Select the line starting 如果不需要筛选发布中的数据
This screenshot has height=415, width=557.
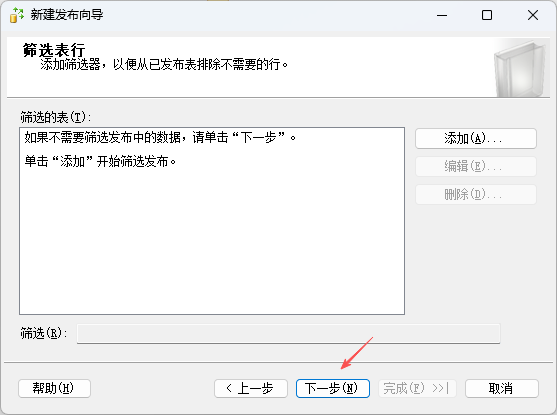click(x=160, y=138)
